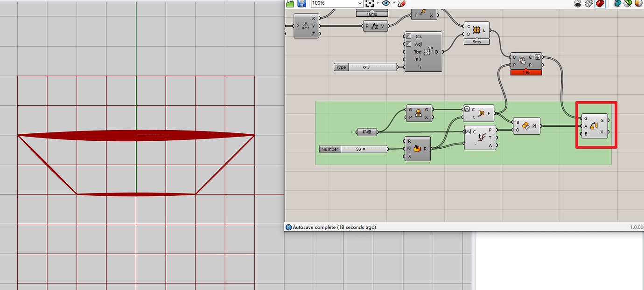Enable shaded red preview mode button
Image resolution: width=644 pixels, height=290 pixels.
[x=600, y=3]
